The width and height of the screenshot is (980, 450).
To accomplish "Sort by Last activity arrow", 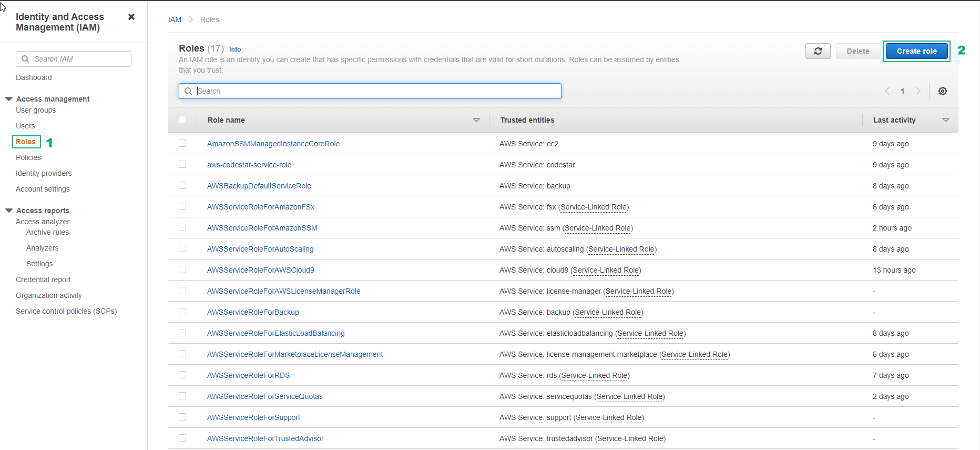I will tap(946, 120).
